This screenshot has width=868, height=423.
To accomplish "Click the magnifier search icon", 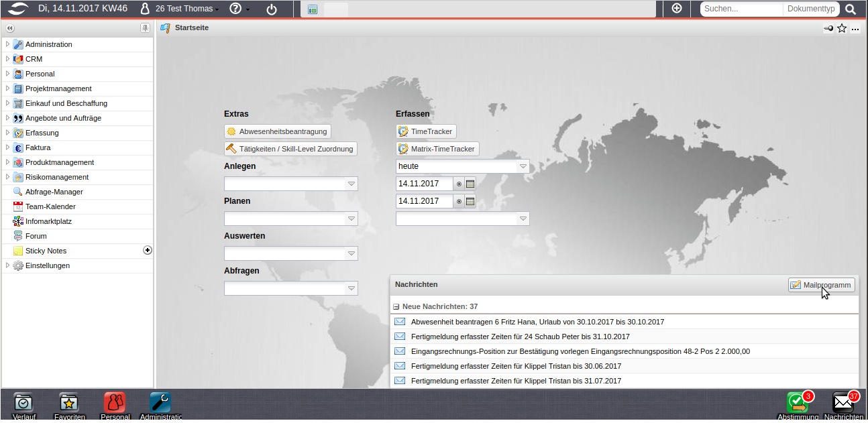I will [x=851, y=9].
